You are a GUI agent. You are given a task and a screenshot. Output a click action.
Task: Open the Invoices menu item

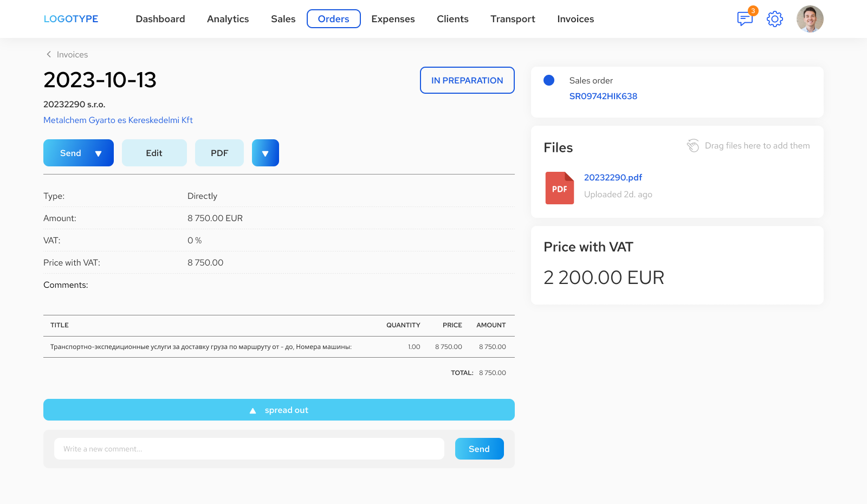[575, 18]
